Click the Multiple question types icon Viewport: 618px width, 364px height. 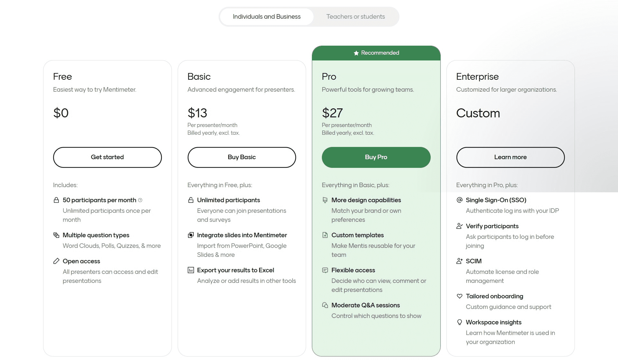(56, 235)
